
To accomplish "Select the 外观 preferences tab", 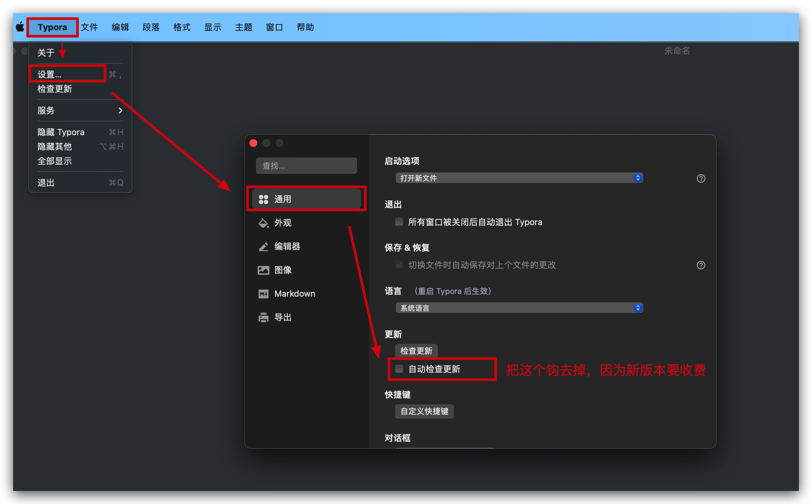I will (306, 223).
